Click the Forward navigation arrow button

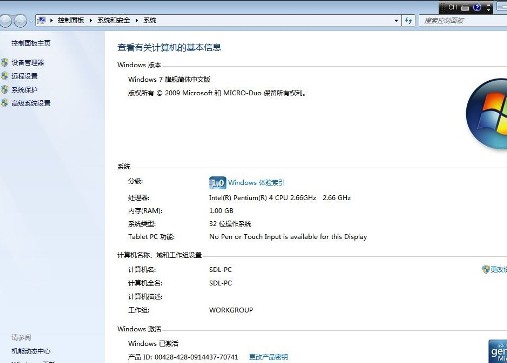click(21, 21)
